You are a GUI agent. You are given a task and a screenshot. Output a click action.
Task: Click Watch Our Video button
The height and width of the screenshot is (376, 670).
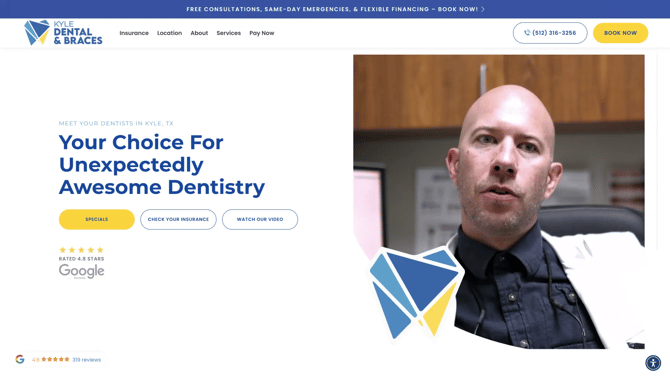point(260,219)
